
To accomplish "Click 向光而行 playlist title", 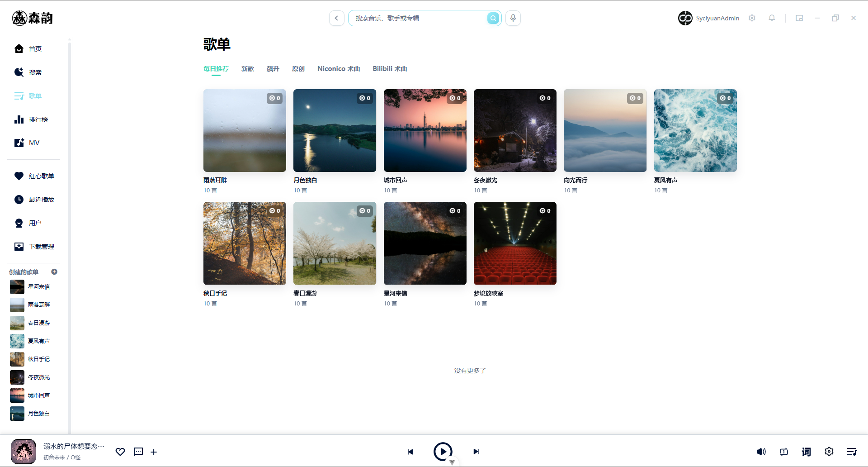I will pos(576,180).
